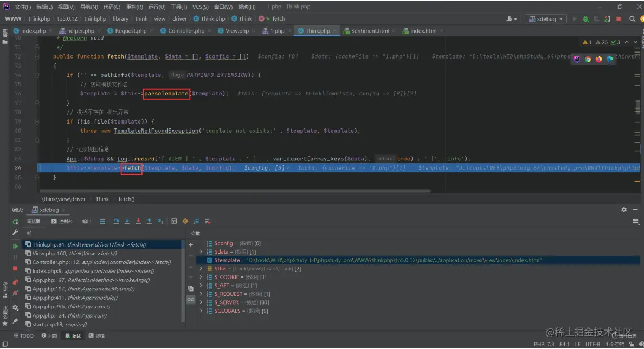Switch to the Request.php editor tab

click(131, 31)
